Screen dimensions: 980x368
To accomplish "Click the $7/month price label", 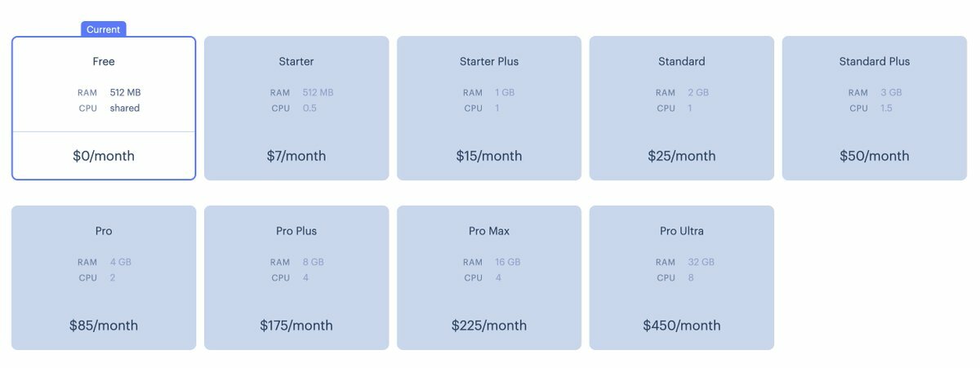I will click(x=296, y=156).
